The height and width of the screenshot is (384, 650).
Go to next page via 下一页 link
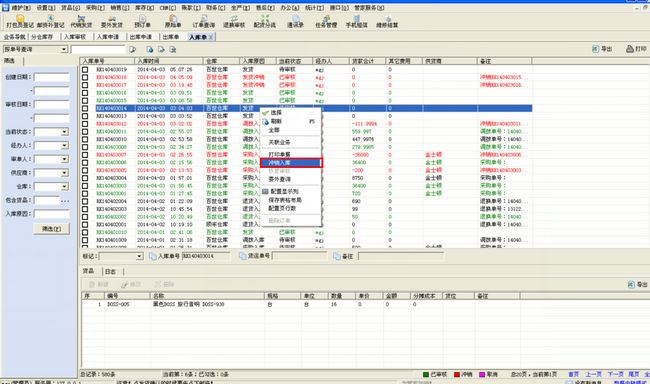point(616,374)
